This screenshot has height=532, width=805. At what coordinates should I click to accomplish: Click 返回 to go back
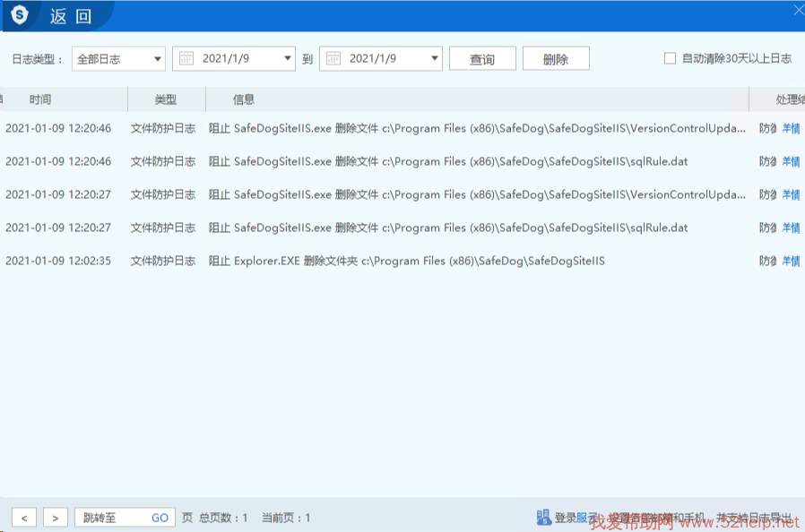click(x=70, y=15)
